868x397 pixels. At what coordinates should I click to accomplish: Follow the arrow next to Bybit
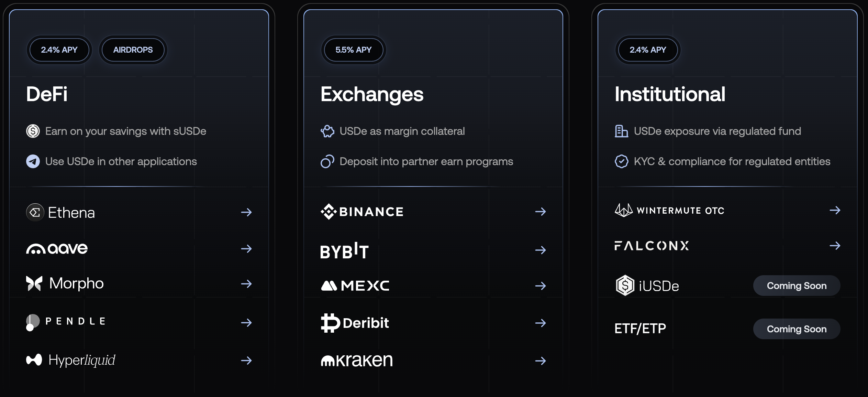(x=541, y=250)
